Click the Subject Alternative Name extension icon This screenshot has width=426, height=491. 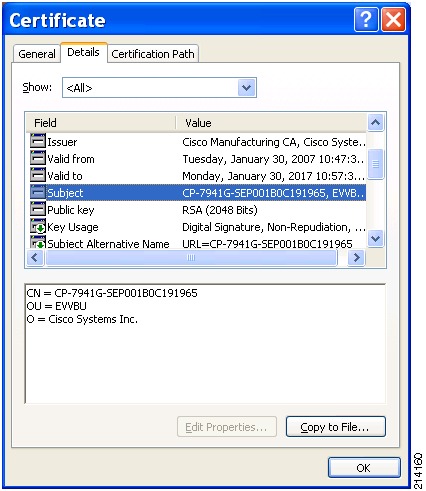tap(38, 242)
